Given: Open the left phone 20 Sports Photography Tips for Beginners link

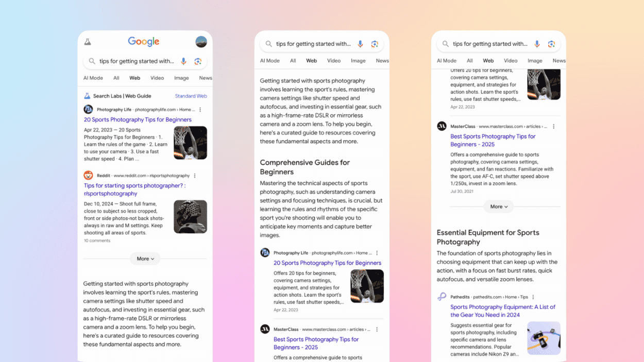Looking at the screenshot, I should (x=138, y=119).
